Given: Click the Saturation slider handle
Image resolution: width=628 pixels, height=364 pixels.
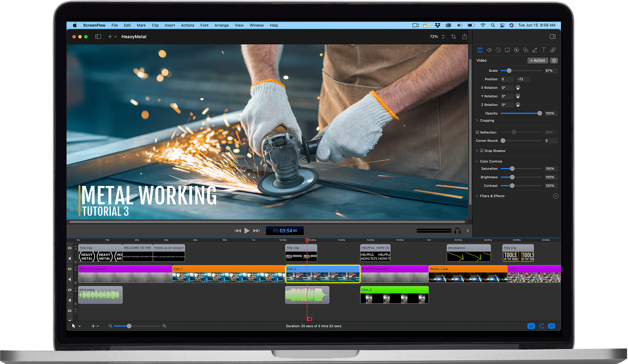Looking at the screenshot, I should coord(511,168).
